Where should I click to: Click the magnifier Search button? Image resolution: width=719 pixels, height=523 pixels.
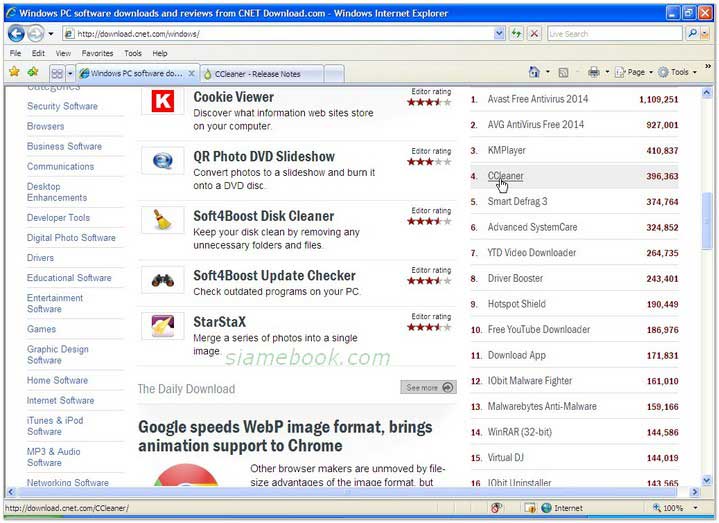pos(692,33)
